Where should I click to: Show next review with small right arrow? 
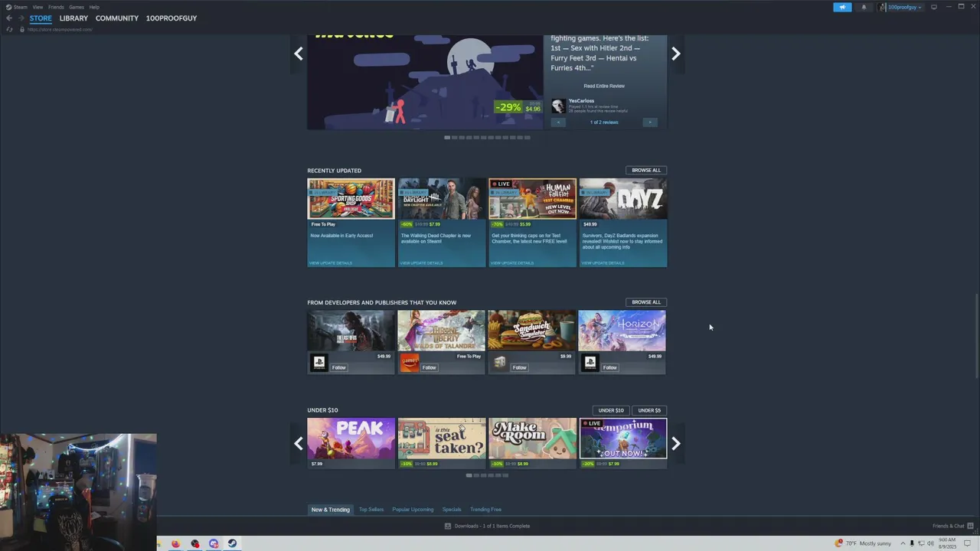click(x=650, y=122)
